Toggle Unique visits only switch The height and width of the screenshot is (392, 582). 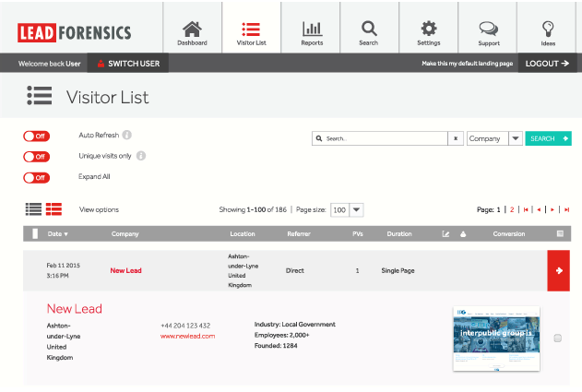[x=36, y=157]
